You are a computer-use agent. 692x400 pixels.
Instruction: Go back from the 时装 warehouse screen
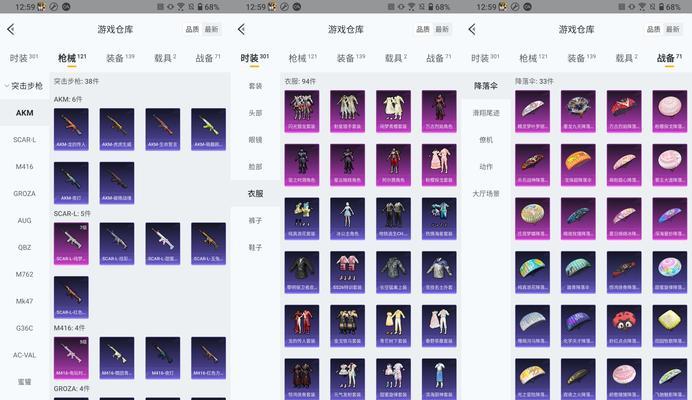click(241, 30)
